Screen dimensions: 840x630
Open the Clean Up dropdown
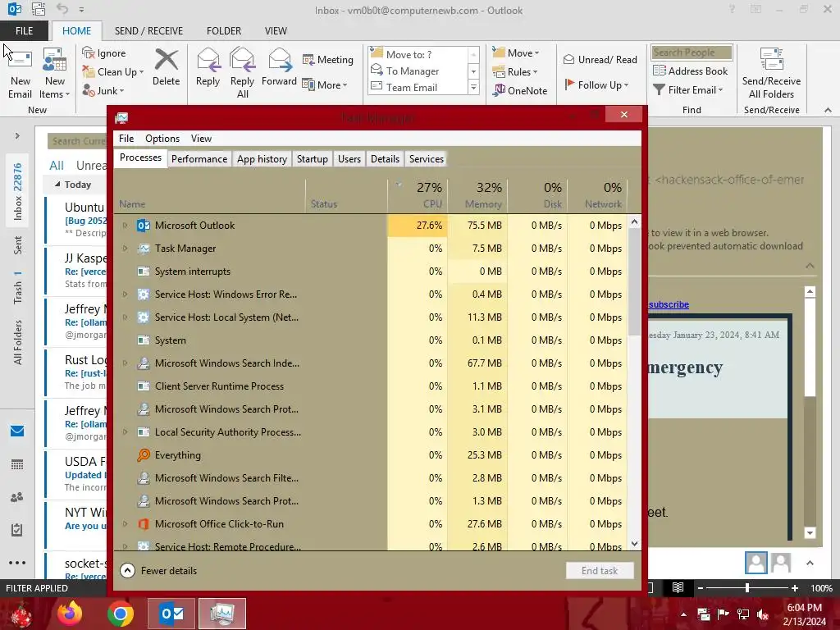coord(113,72)
